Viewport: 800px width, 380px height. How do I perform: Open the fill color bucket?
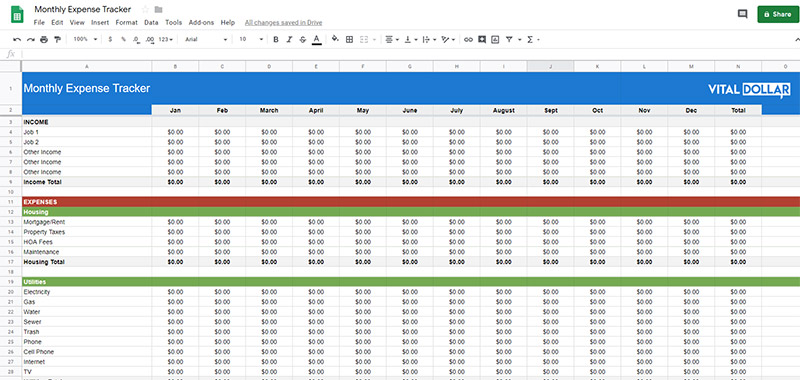click(335, 39)
